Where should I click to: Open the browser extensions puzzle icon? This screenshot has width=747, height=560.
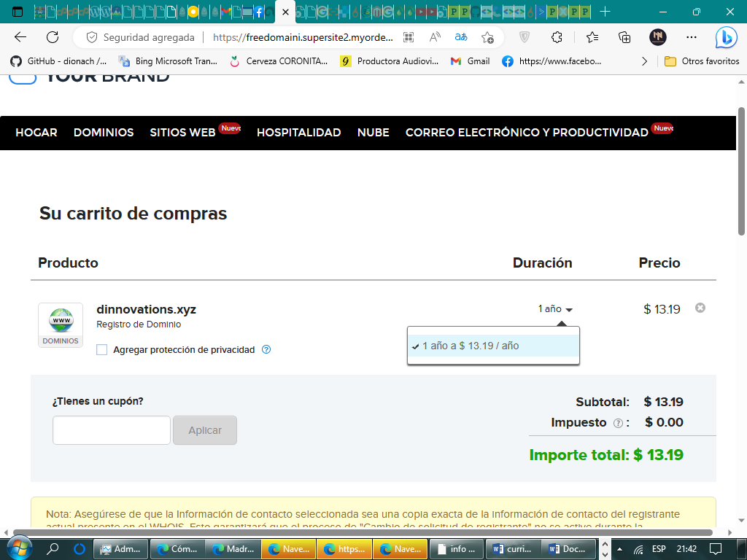(557, 37)
